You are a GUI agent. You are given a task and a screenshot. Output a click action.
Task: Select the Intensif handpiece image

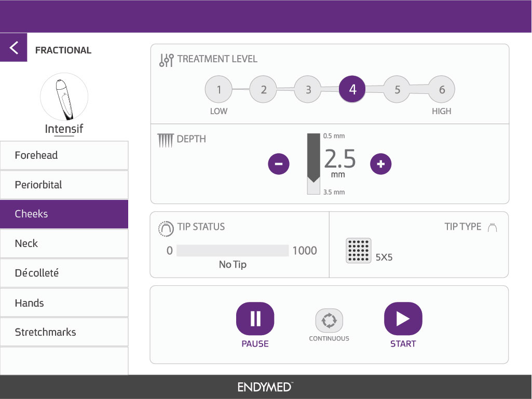64,97
